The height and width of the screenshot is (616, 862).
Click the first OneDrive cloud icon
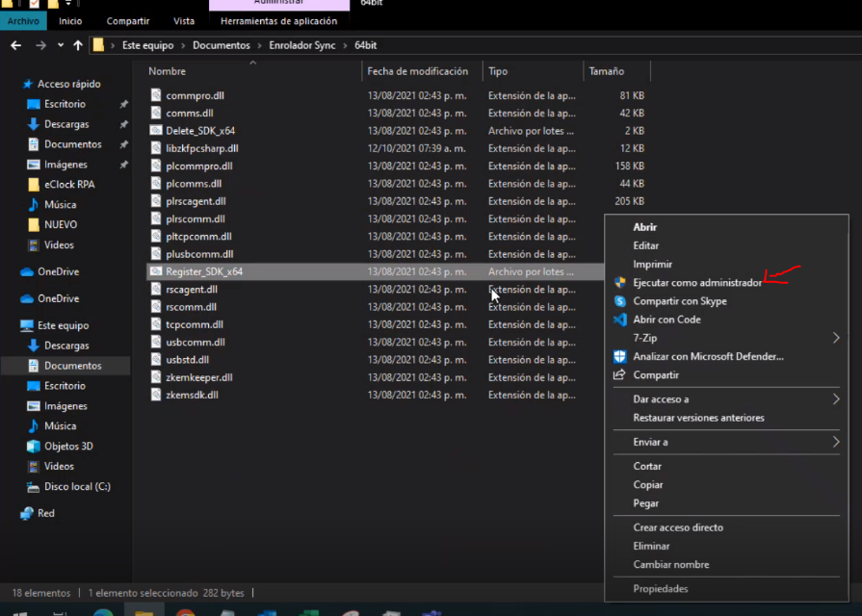tap(27, 272)
